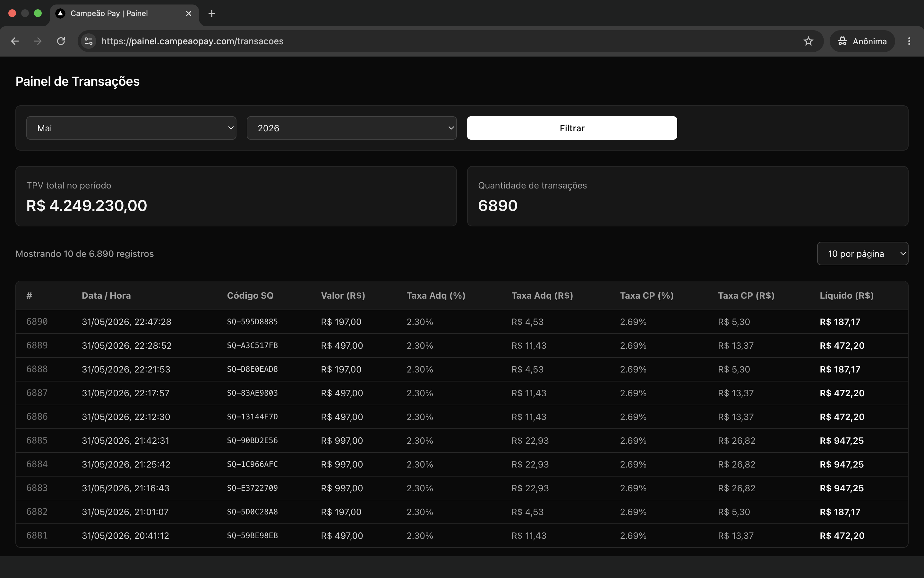Click Líquido value in row 6890

coord(840,322)
